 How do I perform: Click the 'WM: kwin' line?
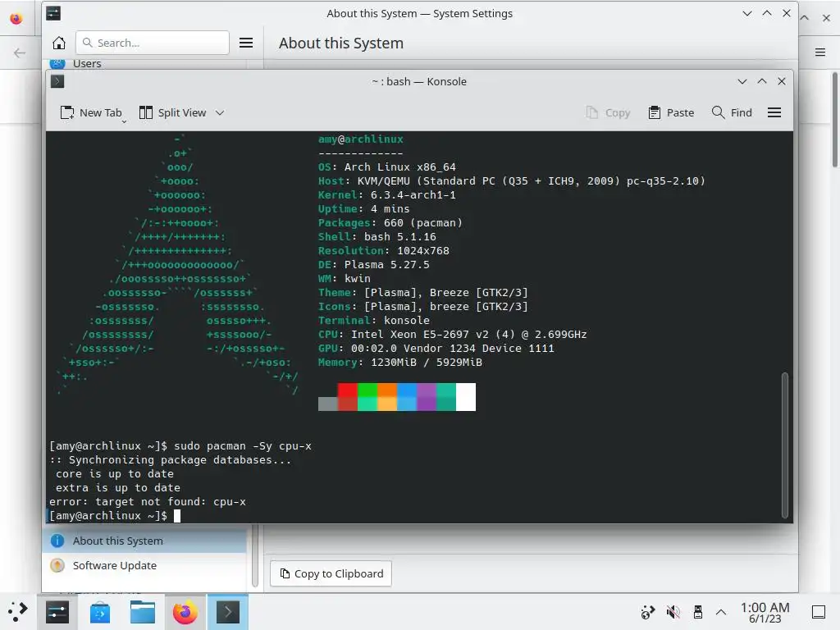tap(345, 279)
